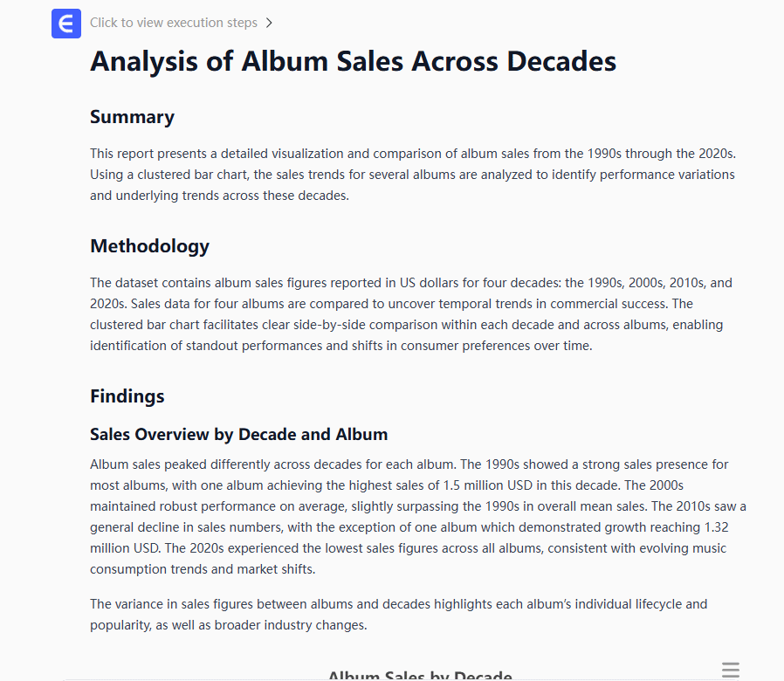Click the paragraph starting "The variance in sales"
The width and height of the screenshot is (784, 681).
[x=398, y=615]
